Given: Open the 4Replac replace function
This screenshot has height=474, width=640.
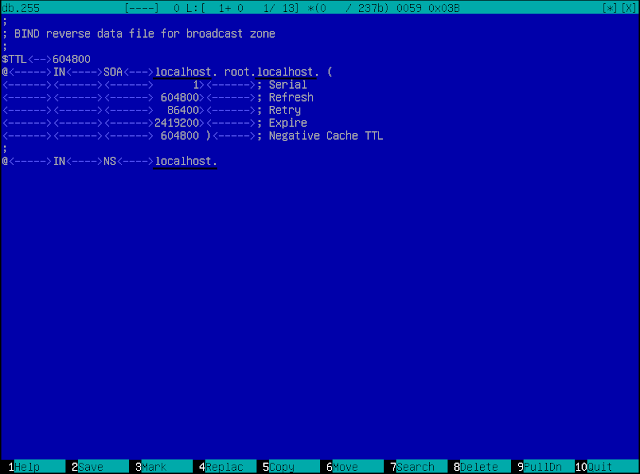Looking at the screenshot, I should point(224,467).
